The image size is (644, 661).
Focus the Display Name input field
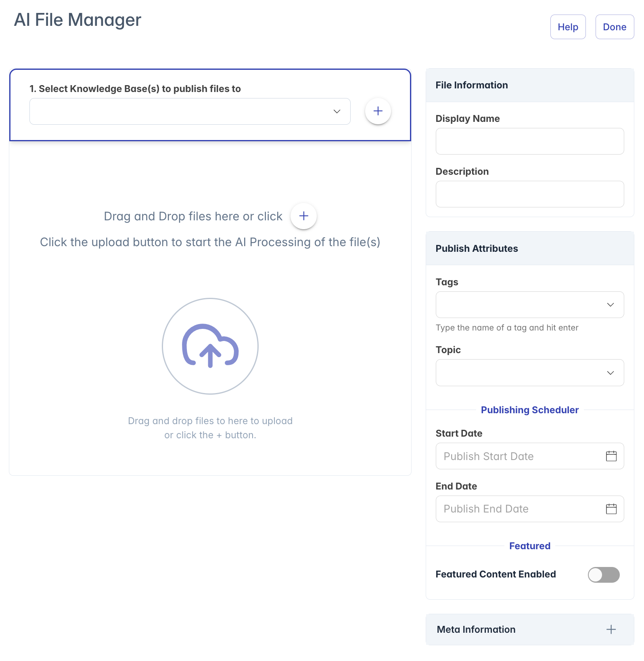click(530, 141)
